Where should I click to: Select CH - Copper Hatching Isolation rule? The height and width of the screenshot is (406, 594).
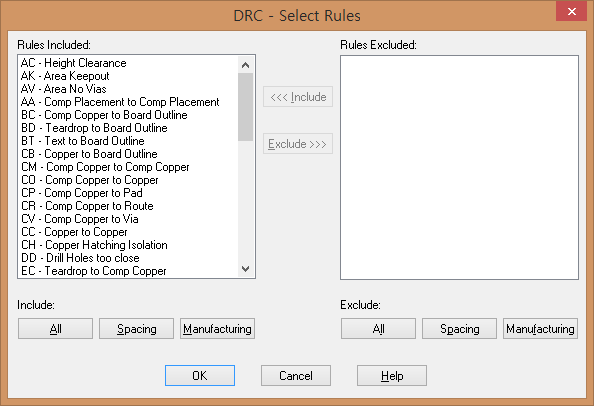coord(94,245)
